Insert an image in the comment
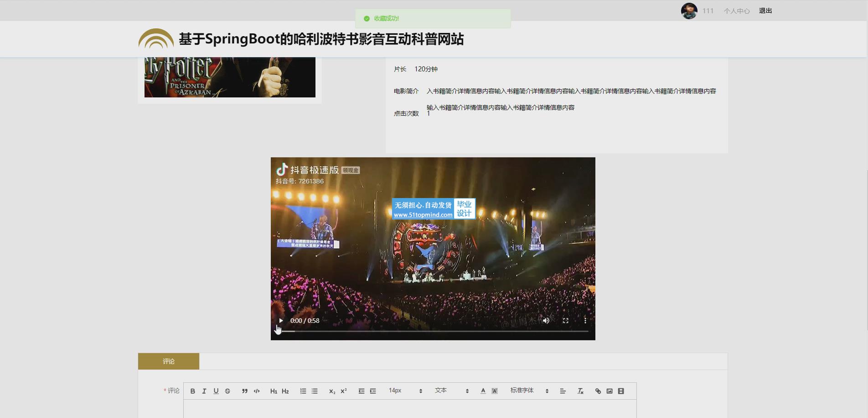This screenshot has width=868, height=418. 610,391
